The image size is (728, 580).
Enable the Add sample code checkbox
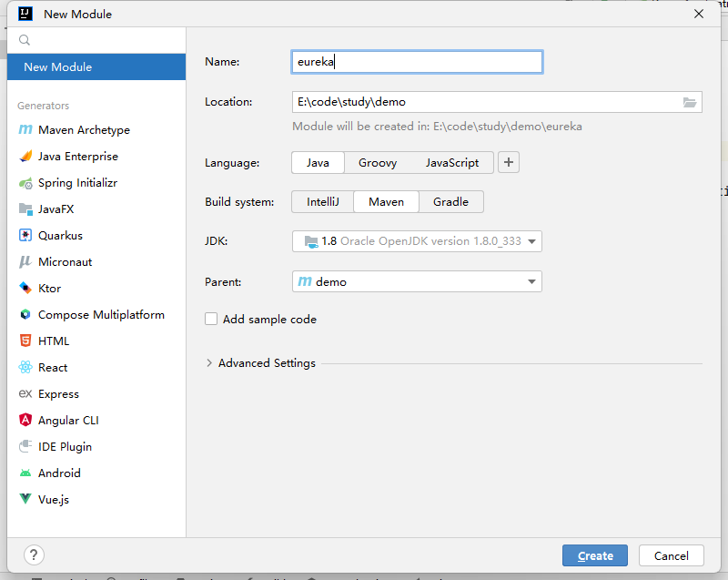(x=211, y=320)
